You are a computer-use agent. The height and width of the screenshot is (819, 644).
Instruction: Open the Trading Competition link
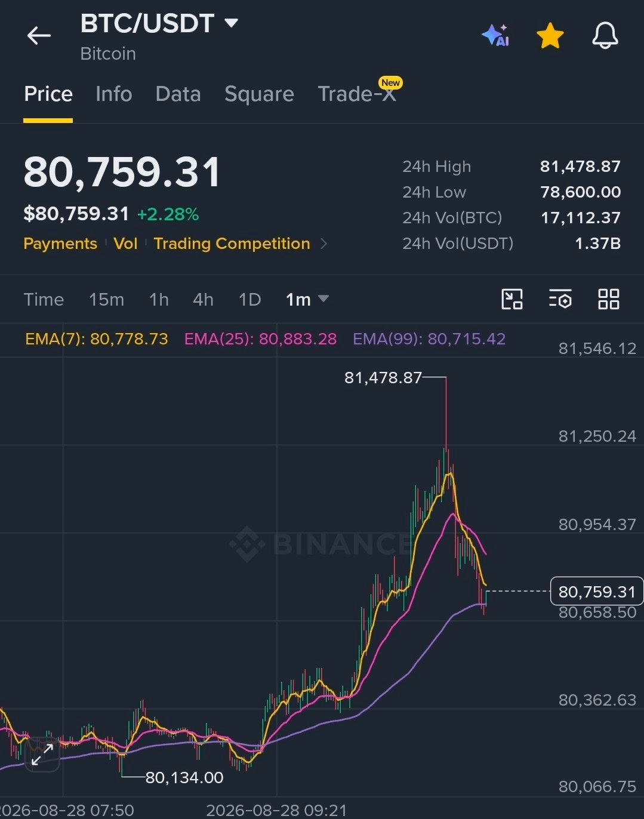pos(232,244)
